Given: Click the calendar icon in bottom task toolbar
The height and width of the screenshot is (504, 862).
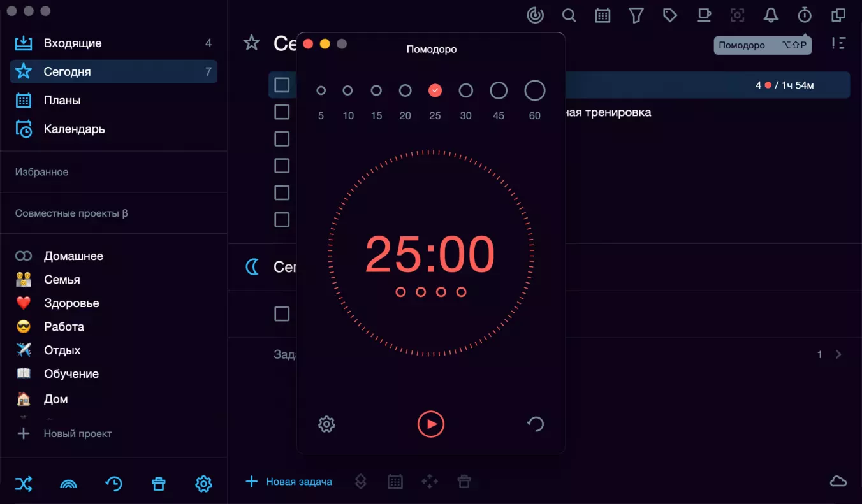Looking at the screenshot, I should (x=395, y=482).
